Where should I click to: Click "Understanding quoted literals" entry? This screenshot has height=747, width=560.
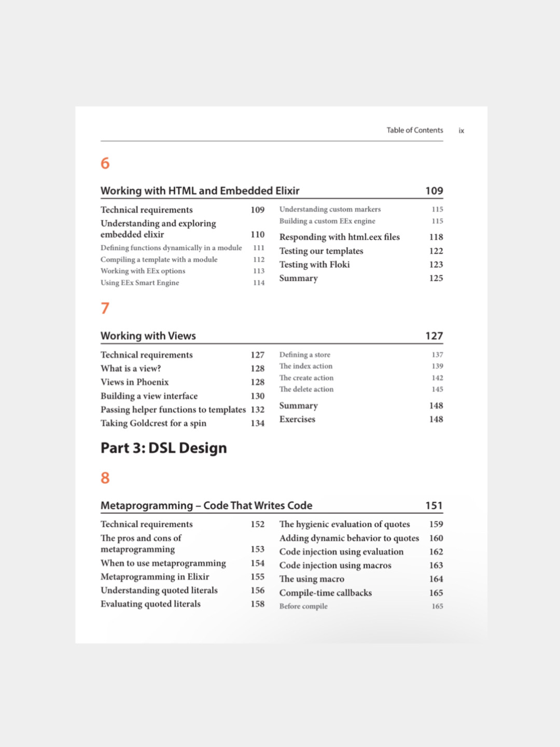(159, 590)
